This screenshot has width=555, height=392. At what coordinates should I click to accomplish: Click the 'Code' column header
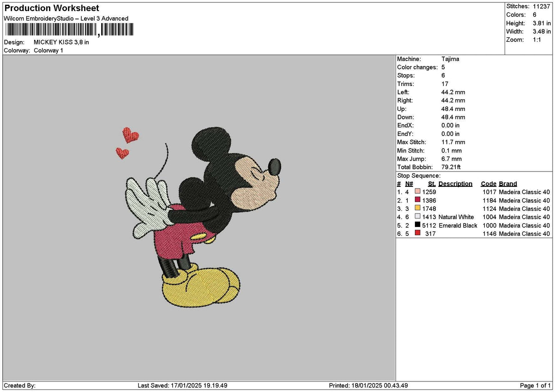[x=488, y=184]
